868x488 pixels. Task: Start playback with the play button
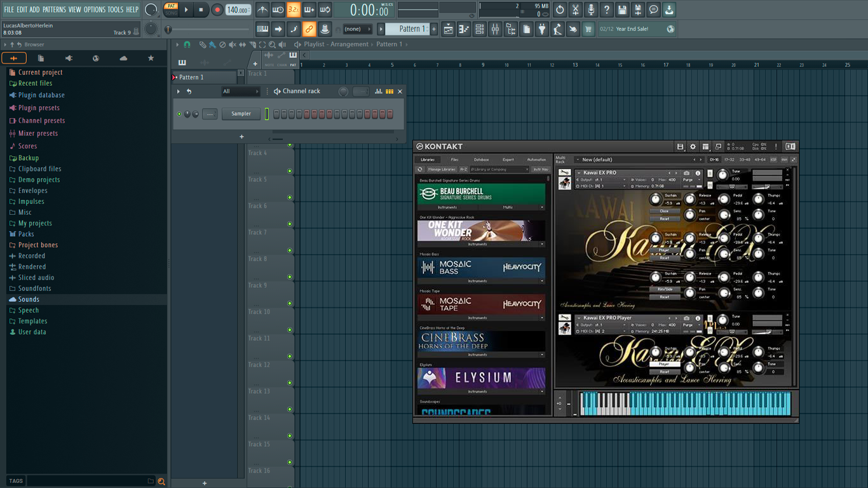(186, 10)
